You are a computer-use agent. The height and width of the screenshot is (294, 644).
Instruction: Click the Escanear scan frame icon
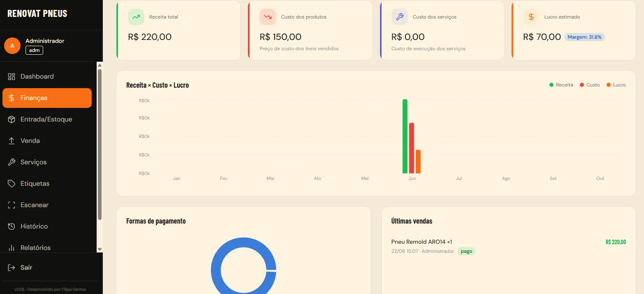coord(12,205)
